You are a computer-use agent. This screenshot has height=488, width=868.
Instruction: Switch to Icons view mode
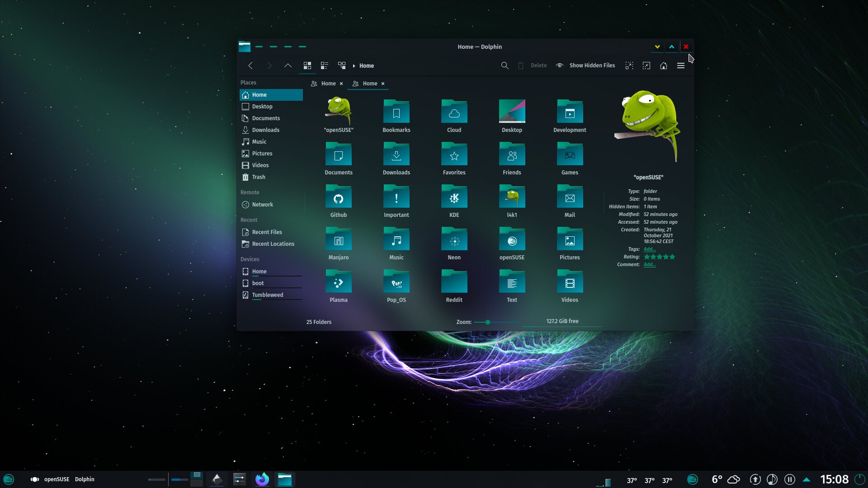pos(307,66)
